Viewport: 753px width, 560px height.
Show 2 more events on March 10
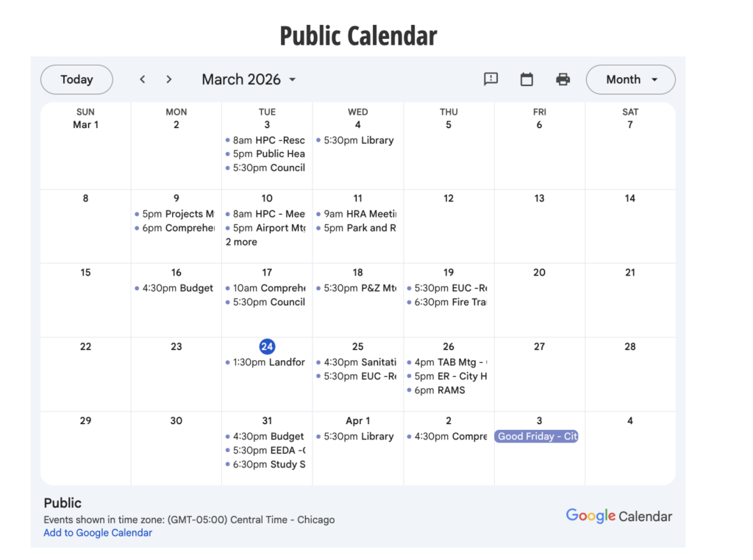point(241,242)
